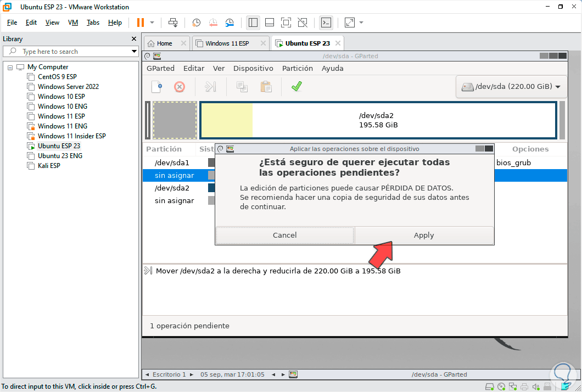Enter full screen mode icon
The width and height of the screenshot is (582, 392).
click(286, 23)
